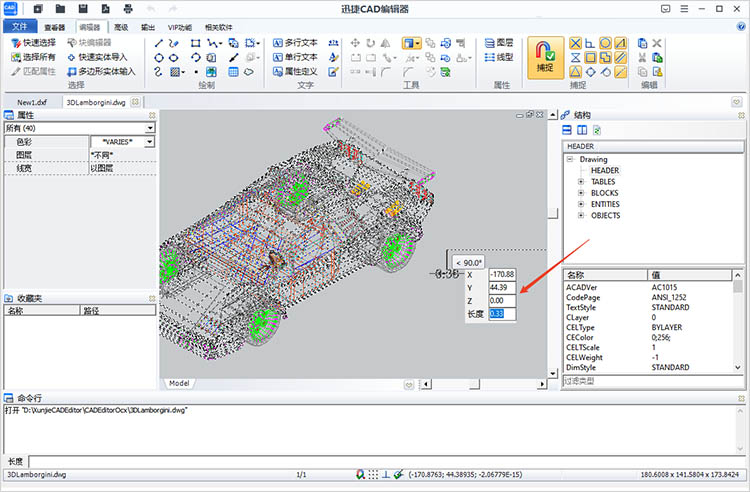
Task: Open the 文件 menu tab
Action: (19, 27)
